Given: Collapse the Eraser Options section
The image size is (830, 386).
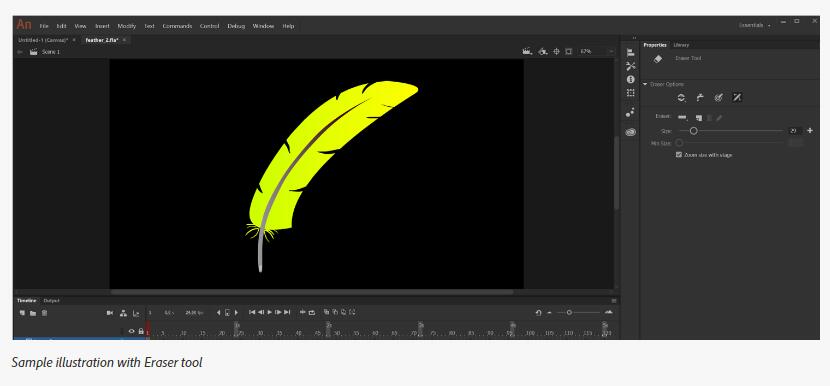Looking at the screenshot, I should click(x=645, y=84).
